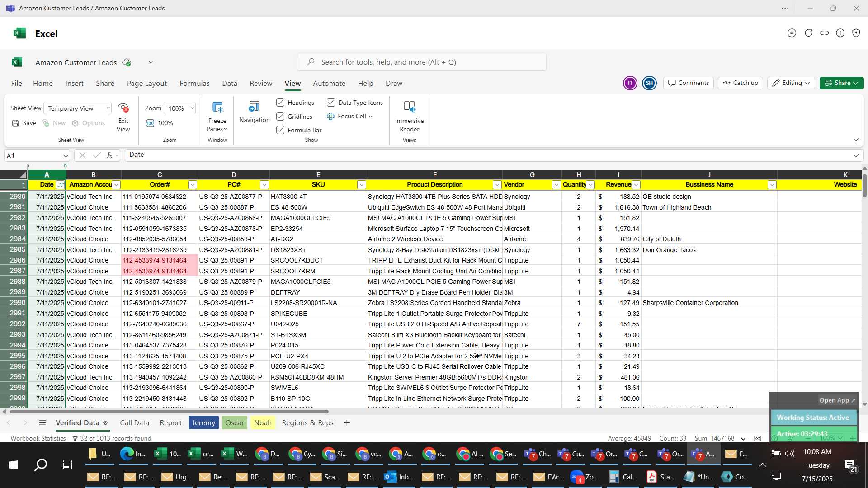Open Vendor column filter dropdown
Viewport: 868px width, 488px height.
(x=556, y=184)
